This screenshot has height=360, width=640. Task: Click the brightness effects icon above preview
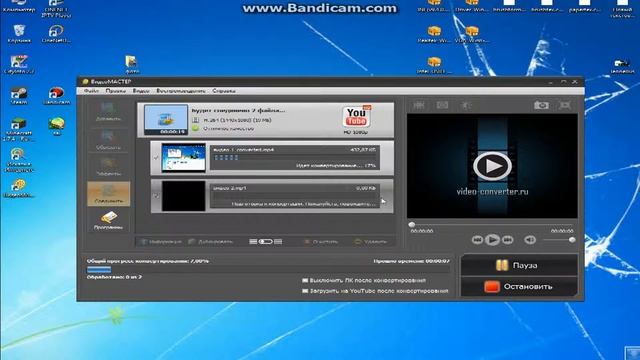[x=466, y=105]
